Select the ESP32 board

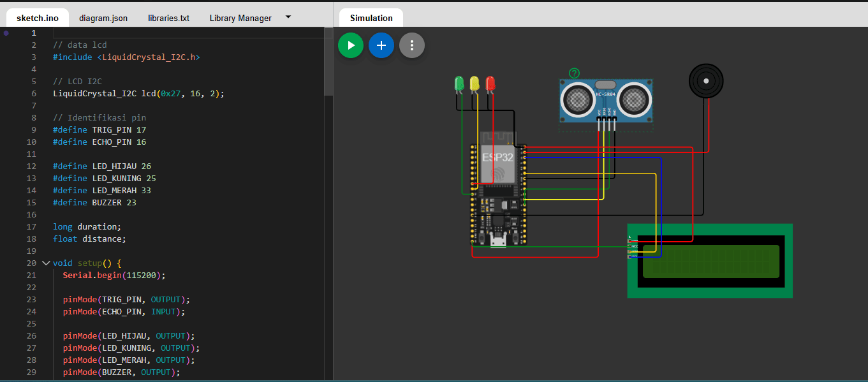point(498,188)
